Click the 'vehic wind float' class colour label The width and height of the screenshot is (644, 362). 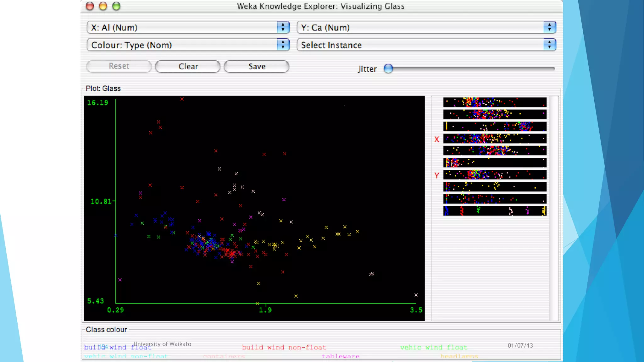[x=434, y=347]
